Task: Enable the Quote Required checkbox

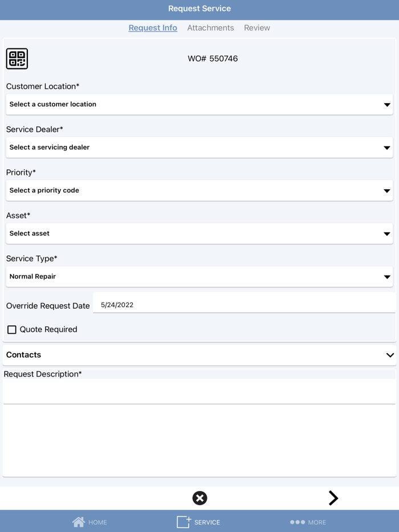Action: (12, 329)
